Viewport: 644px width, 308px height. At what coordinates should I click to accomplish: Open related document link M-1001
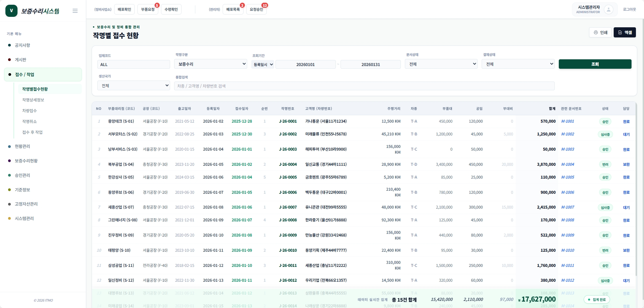point(568,121)
